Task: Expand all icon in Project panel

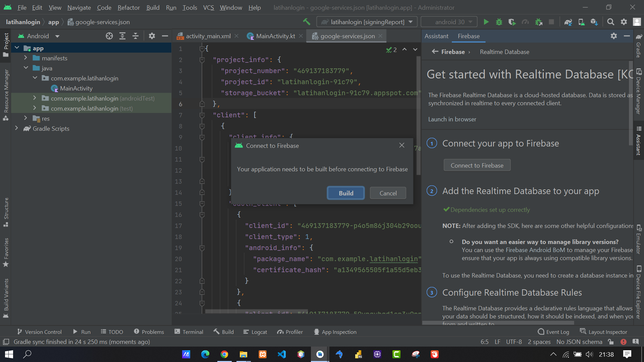Action: pos(122,36)
